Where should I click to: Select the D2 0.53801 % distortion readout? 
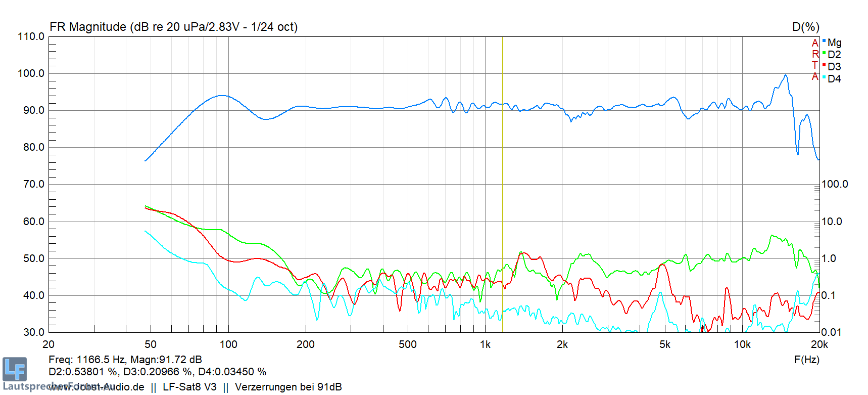tap(82, 372)
